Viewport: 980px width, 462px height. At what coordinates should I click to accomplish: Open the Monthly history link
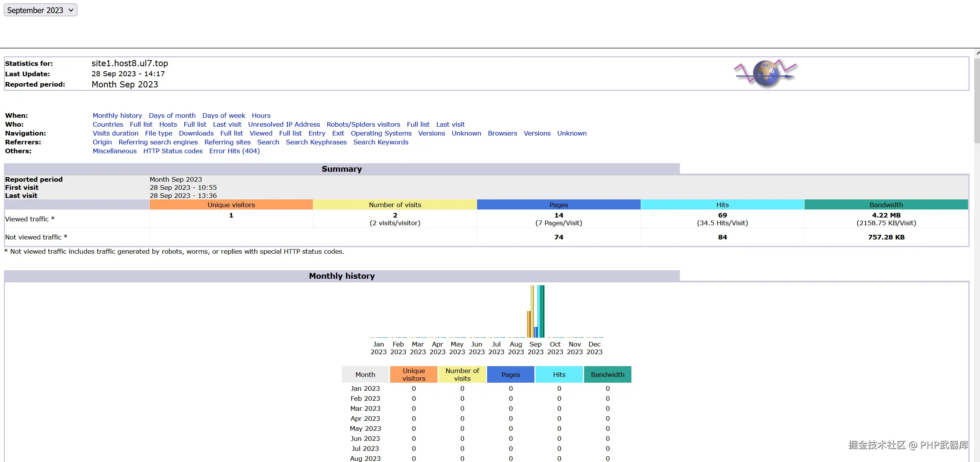click(117, 115)
